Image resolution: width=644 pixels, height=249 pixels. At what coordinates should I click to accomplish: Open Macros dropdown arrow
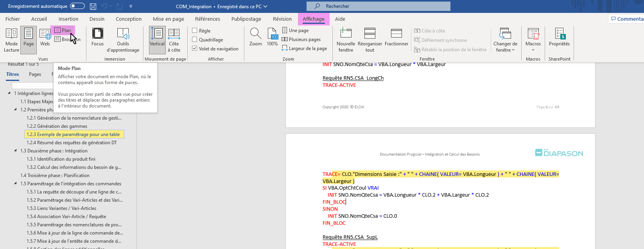click(x=533, y=50)
